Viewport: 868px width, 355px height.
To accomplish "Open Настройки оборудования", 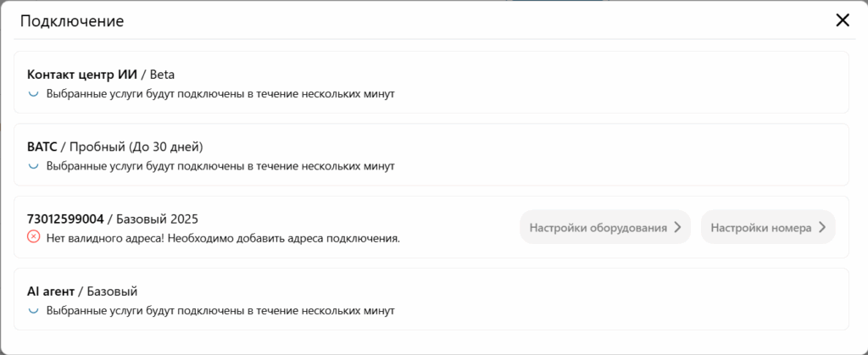I will pos(604,227).
